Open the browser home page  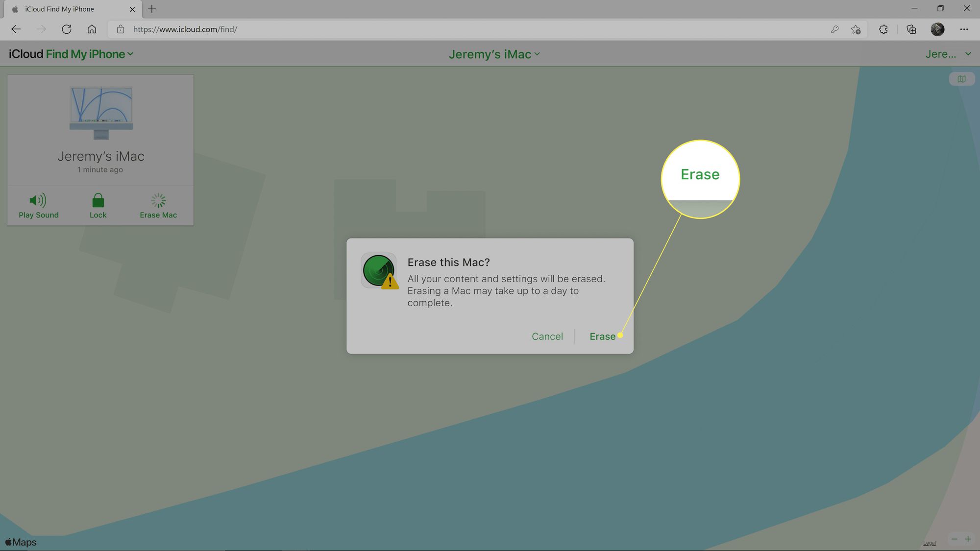[x=92, y=29]
